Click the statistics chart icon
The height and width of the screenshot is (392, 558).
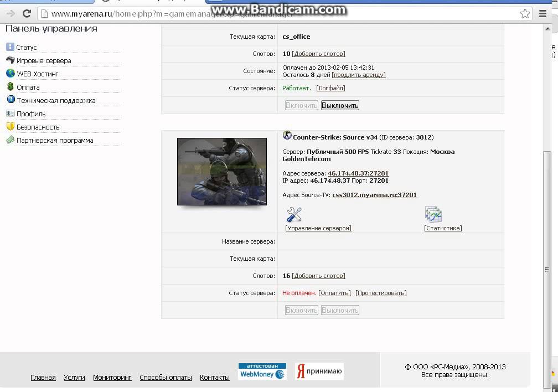(433, 214)
